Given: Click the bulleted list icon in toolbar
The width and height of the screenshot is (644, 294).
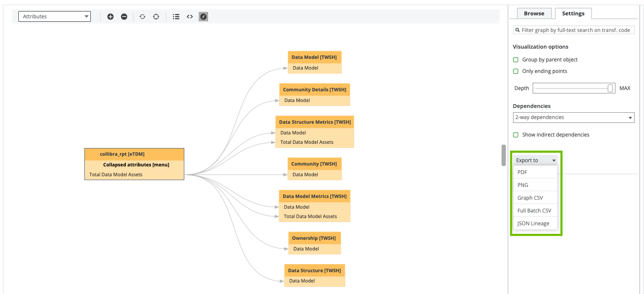Looking at the screenshot, I should pyautogui.click(x=176, y=17).
